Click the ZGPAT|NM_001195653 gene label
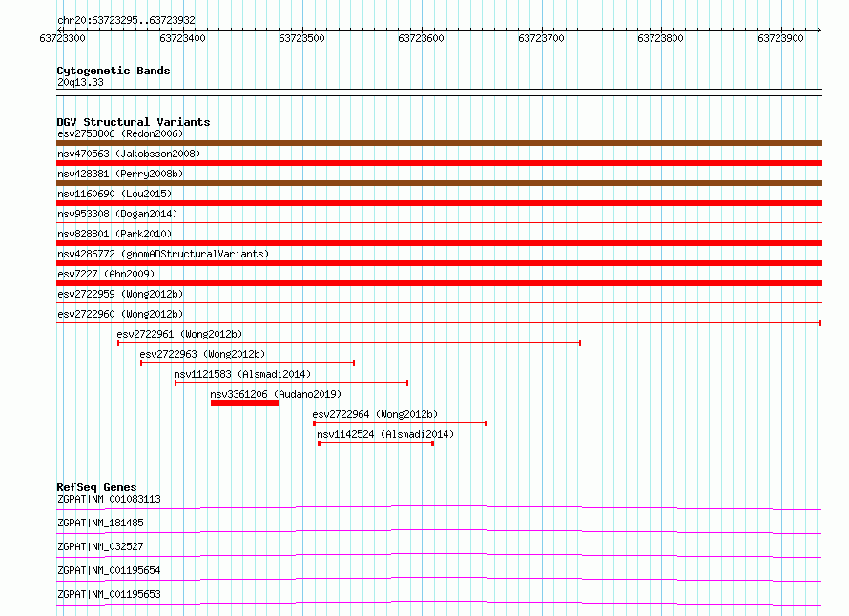This screenshot has height=616, width=849. pos(110,594)
